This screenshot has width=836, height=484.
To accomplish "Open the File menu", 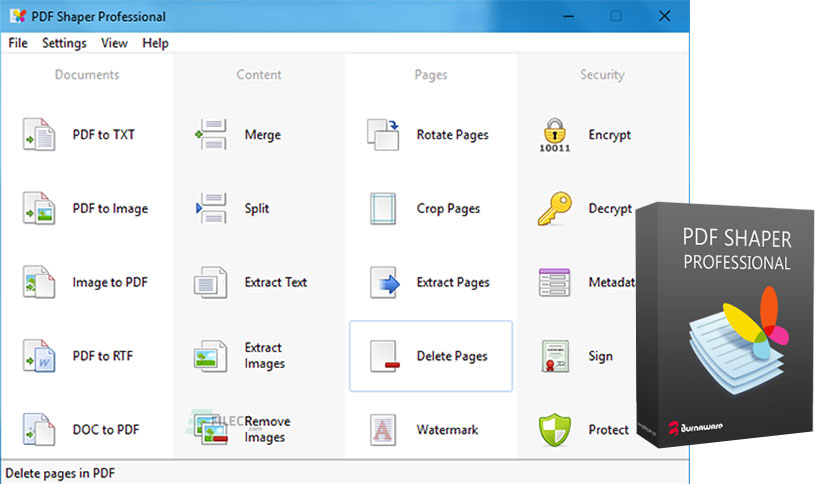I will [x=18, y=43].
